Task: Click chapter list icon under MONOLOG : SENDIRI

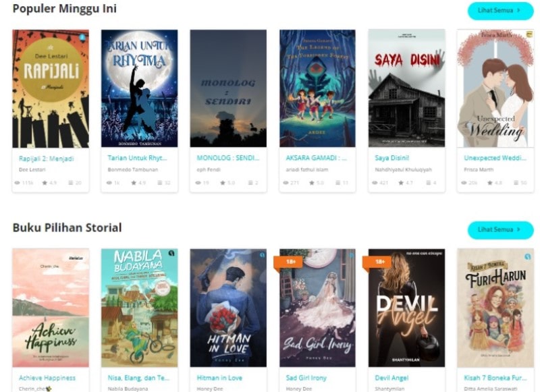Action: click(x=250, y=183)
